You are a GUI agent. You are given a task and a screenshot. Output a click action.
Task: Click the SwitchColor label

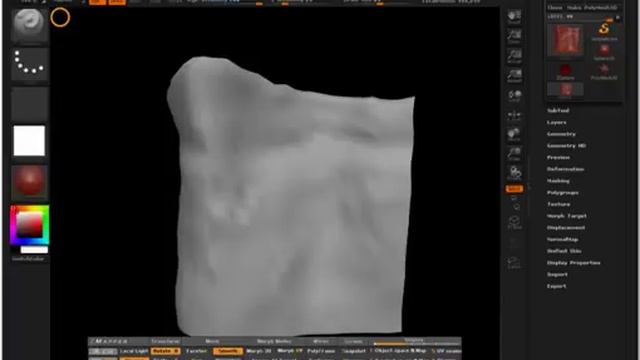[x=28, y=259]
